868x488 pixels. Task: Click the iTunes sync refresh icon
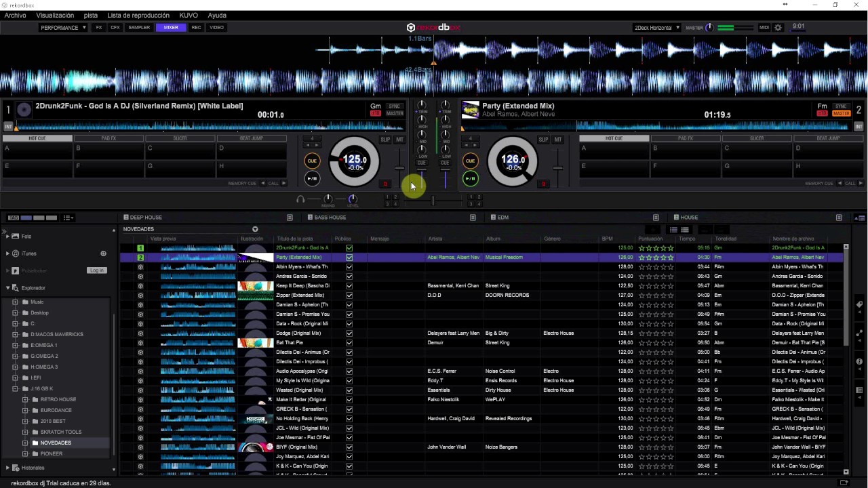104,253
